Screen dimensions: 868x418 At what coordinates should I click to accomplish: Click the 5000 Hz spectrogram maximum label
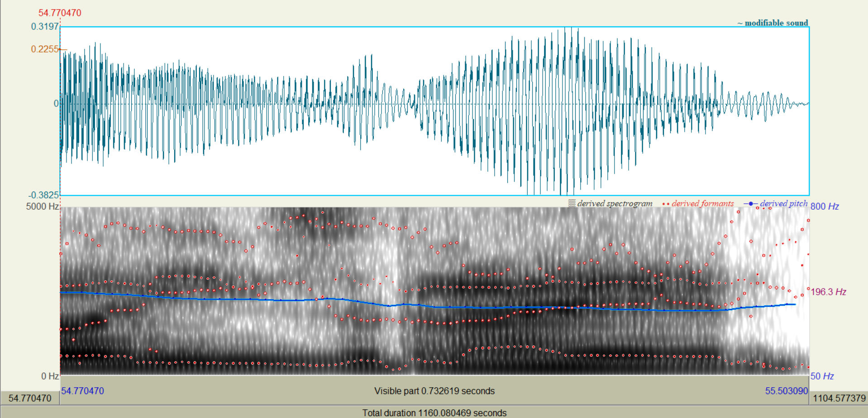point(42,207)
